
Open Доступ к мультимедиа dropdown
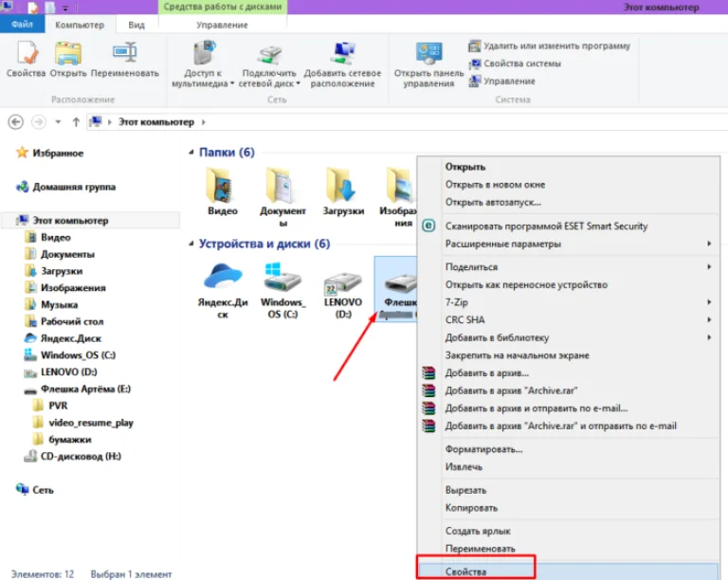click(203, 64)
